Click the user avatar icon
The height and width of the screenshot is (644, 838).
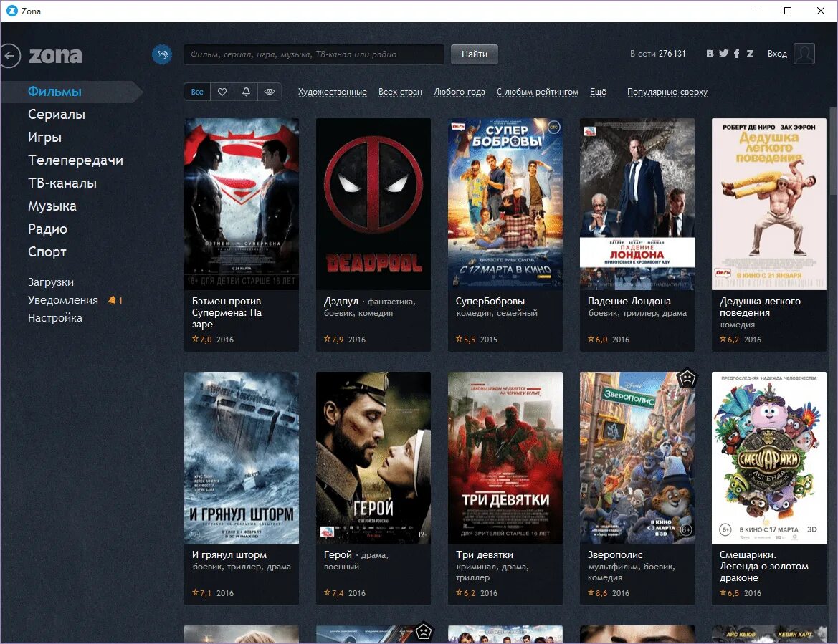[x=804, y=54]
